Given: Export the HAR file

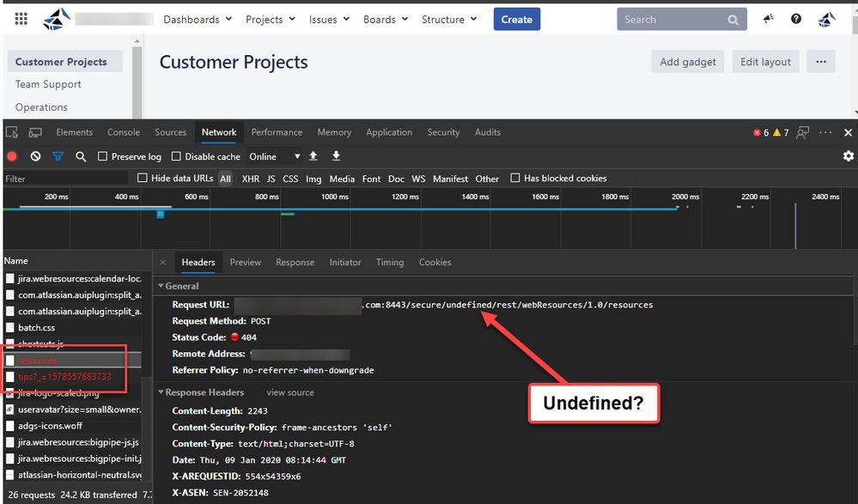Looking at the screenshot, I should point(336,156).
